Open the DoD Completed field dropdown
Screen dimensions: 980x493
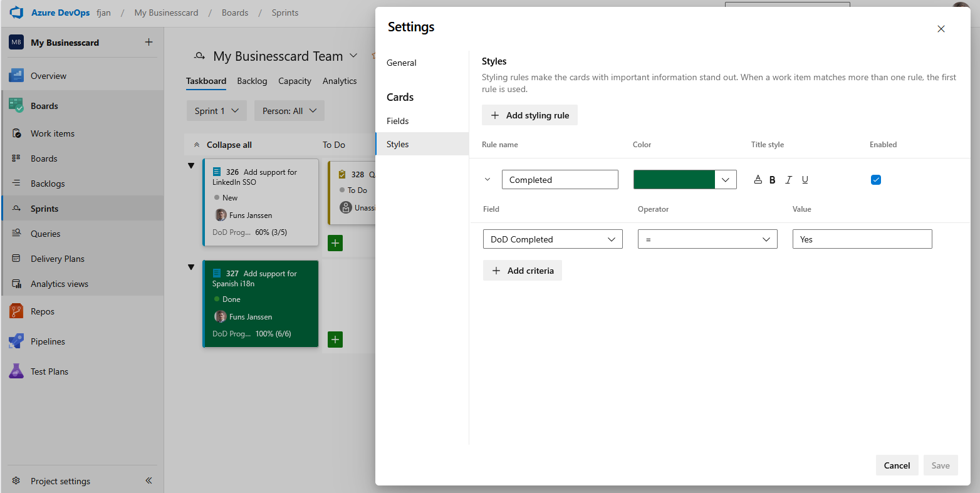pos(552,239)
